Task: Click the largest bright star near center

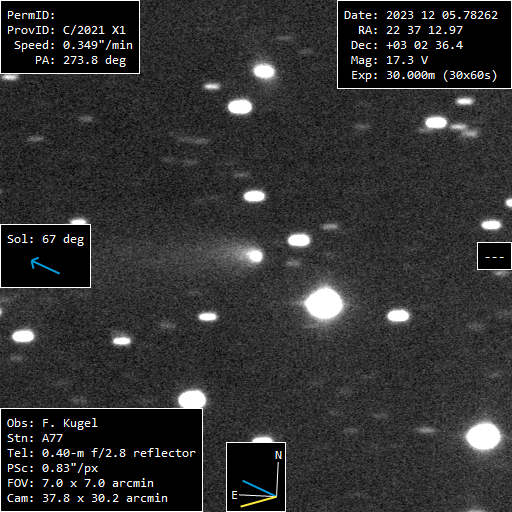Action: (324, 304)
